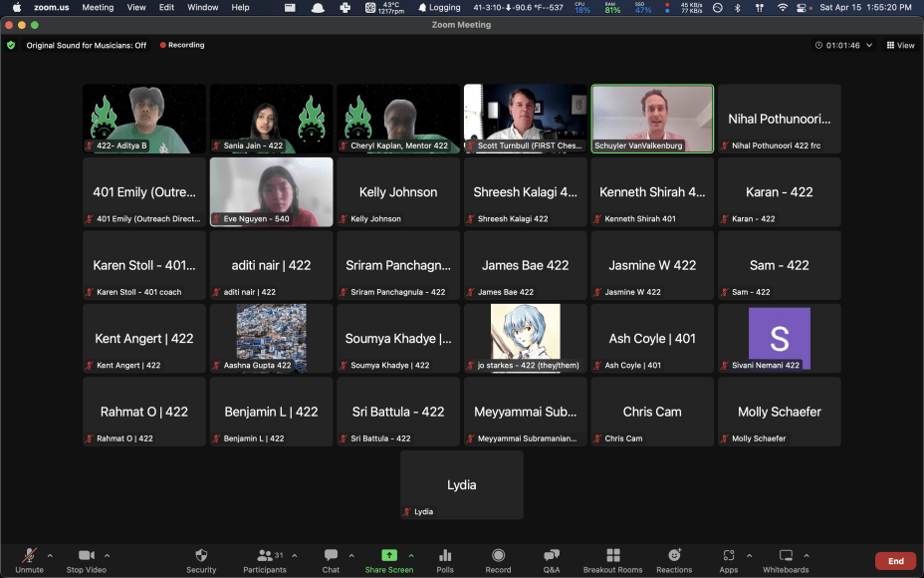Expand the meeting timer dropdown
This screenshot has width=924, height=578.
pyautogui.click(x=869, y=45)
